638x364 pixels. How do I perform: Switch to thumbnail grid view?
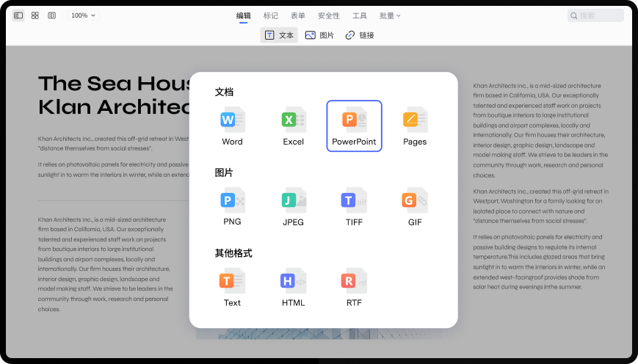[35, 15]
